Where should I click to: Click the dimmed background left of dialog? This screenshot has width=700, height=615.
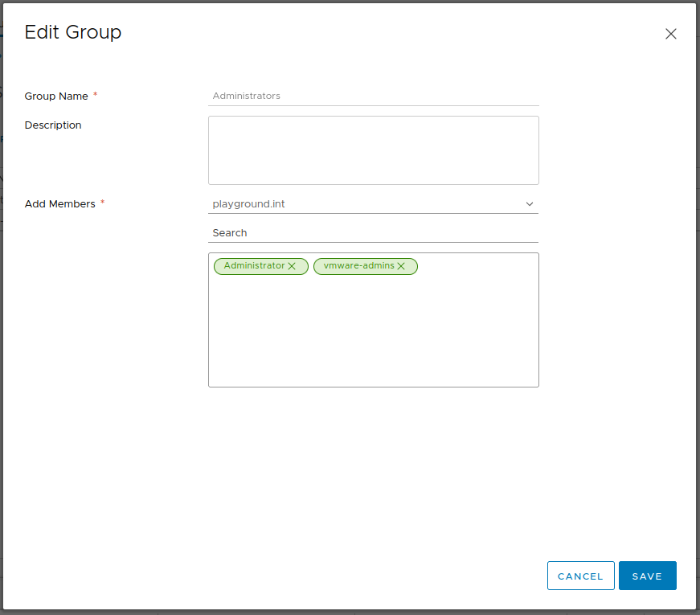[1, 322]
